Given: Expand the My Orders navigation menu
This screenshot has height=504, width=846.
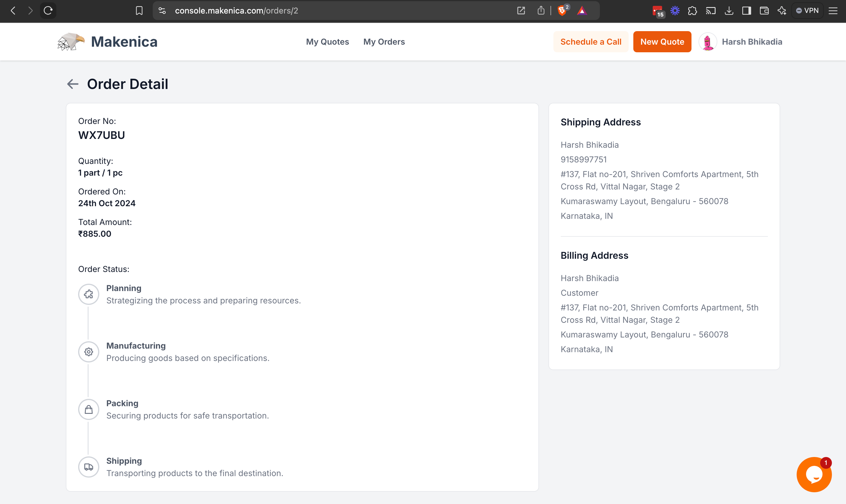Looking at the screenshot, I should click(384, 41).
